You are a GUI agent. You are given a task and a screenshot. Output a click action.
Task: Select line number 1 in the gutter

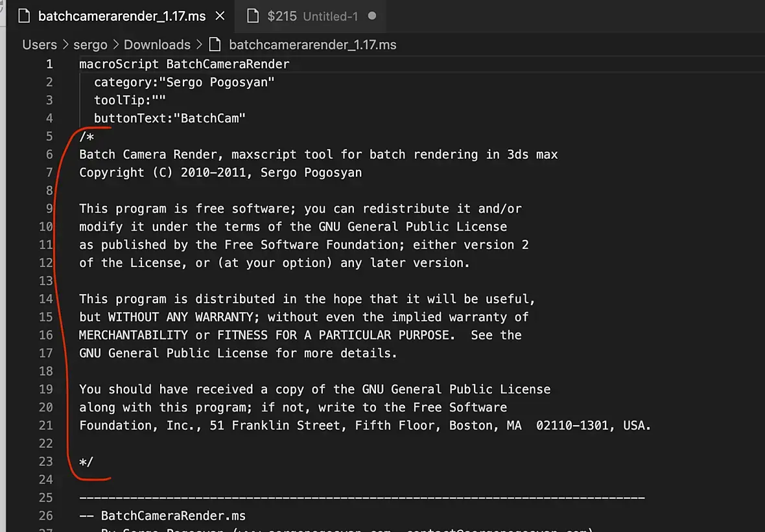click(x=49, y=64)
